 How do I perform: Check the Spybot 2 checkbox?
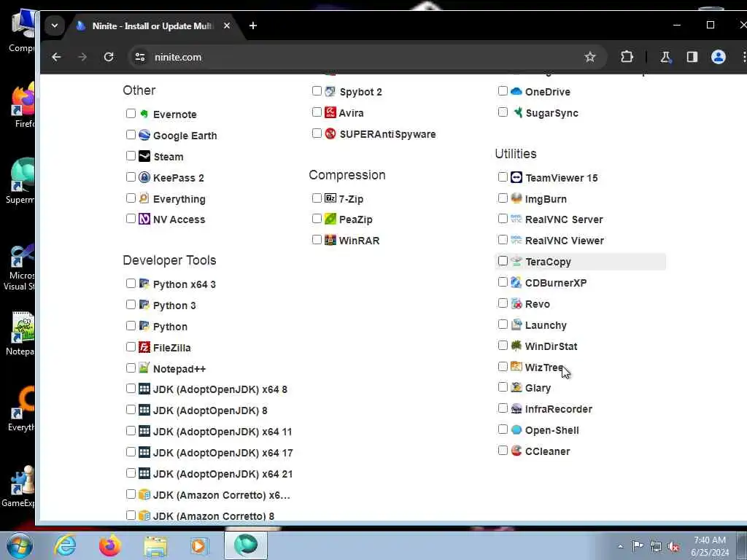(x=317, y=90)
